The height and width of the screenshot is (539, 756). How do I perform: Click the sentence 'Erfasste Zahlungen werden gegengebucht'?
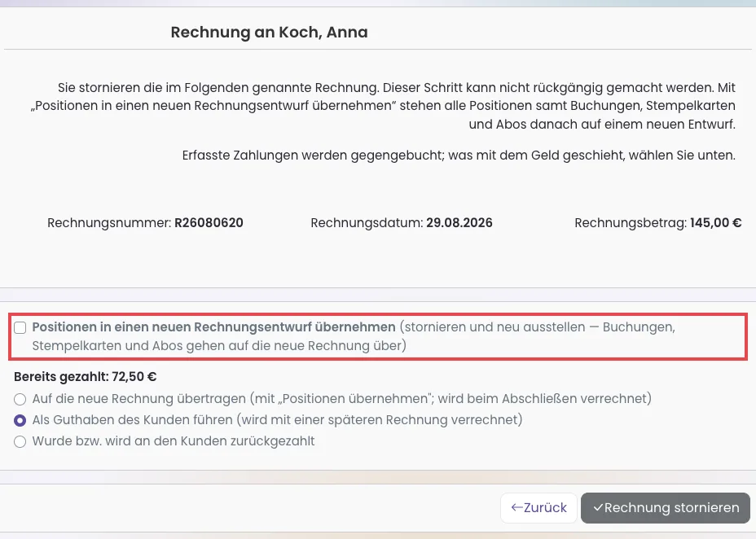(459, 156)
